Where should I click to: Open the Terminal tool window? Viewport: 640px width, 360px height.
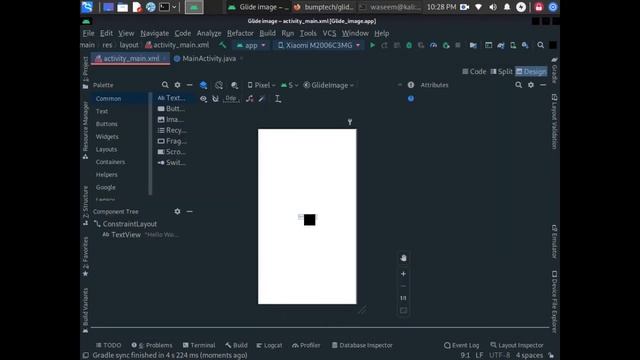coord(199,345)
